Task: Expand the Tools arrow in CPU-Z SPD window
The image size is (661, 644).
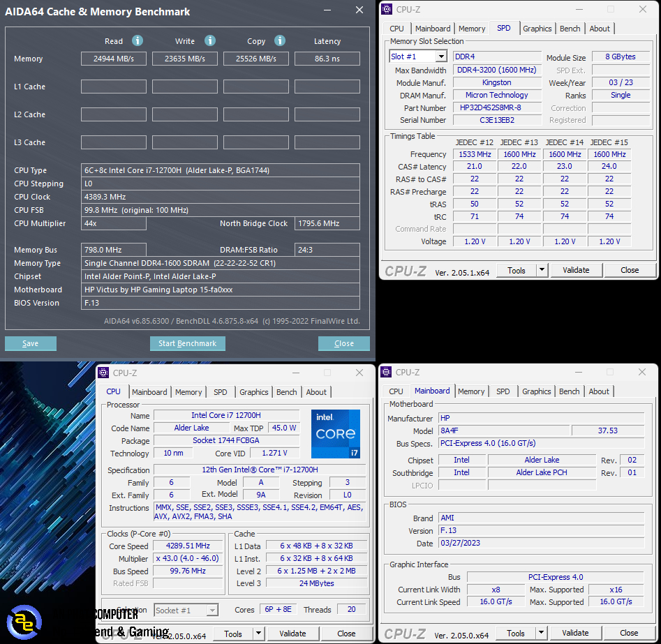Action: coord(542,270)
